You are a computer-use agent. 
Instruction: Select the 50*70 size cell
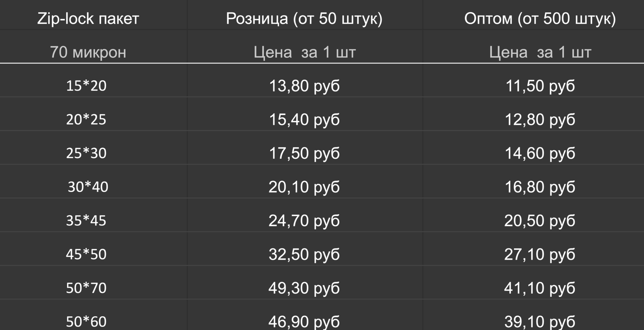coord(86,288)
